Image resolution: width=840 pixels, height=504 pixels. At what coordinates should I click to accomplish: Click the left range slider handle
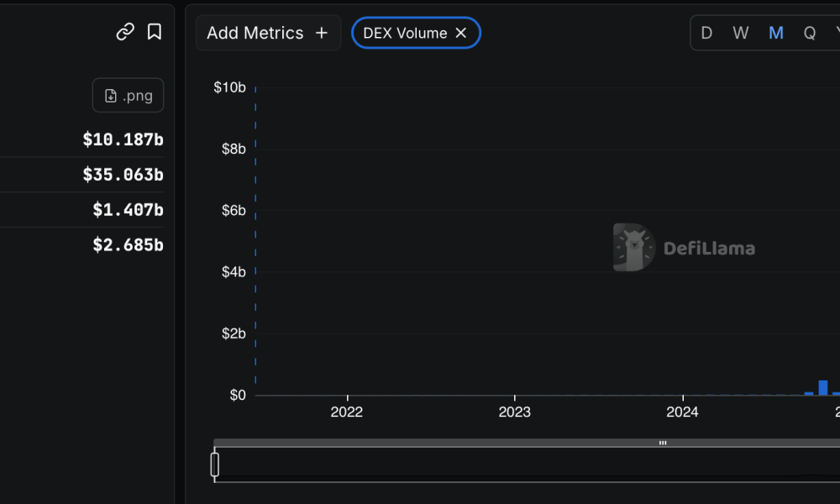click(215, 465)
